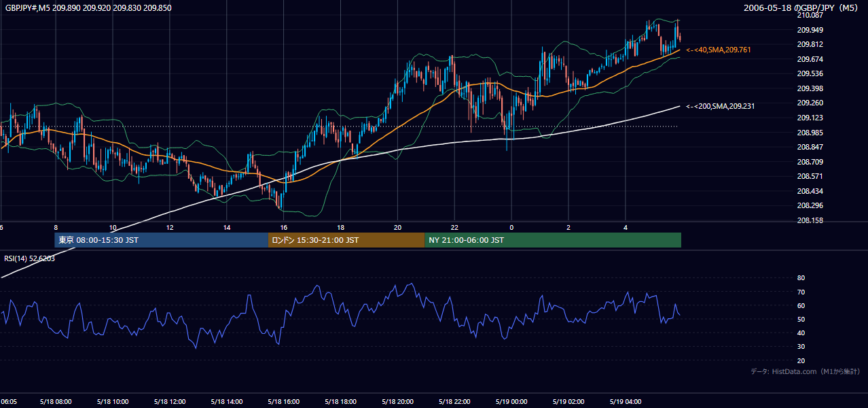Click the 5/18 14:00 time axis label
Screen dimensions: 868x408
tap(227, 401)
